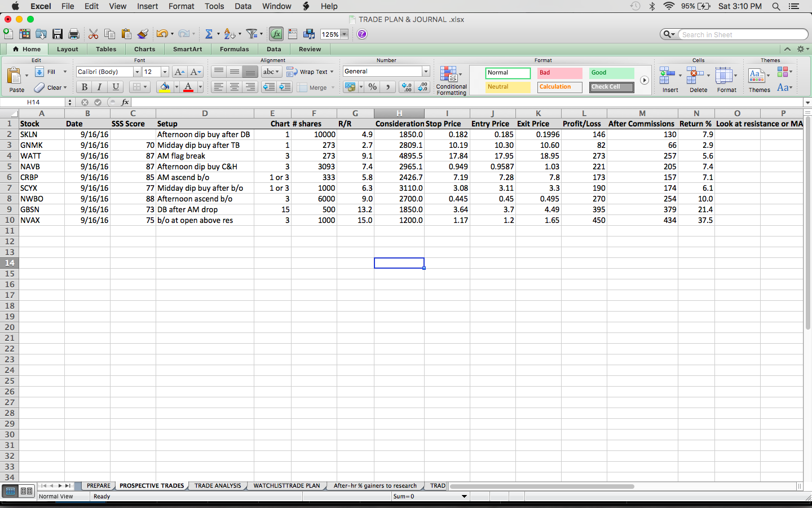
Task: Toggle the formula bar fx button
Action: tap(276, 34)
